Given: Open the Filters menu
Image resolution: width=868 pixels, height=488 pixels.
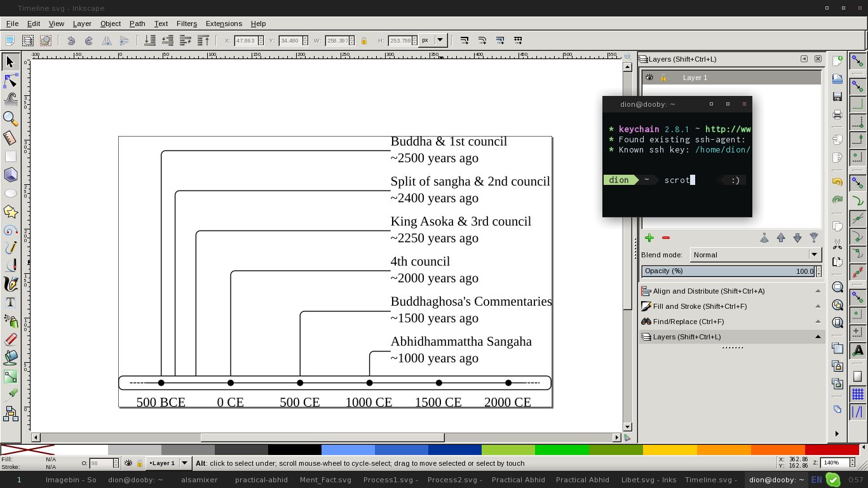Looking at the screenshot, I should pyautogui.click(x=187, y=24).
